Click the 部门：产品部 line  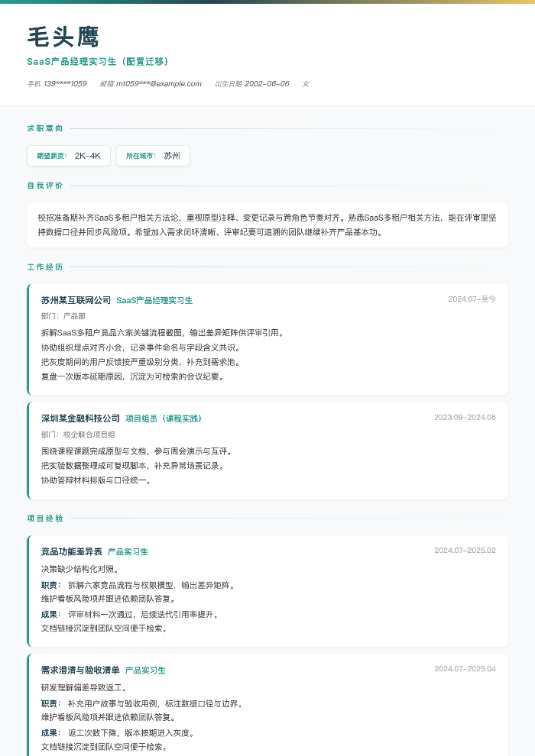(x=63, y=316)
